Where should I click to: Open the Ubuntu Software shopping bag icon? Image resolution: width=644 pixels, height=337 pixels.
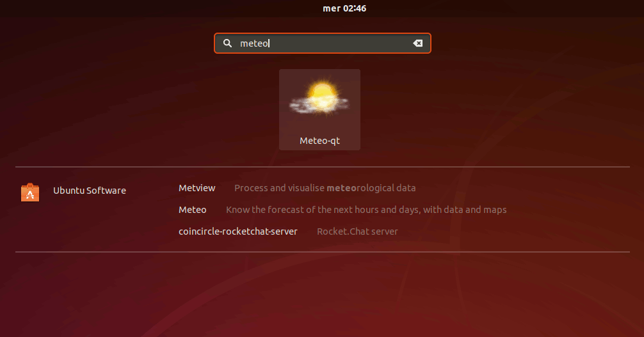tap(30, 192)
